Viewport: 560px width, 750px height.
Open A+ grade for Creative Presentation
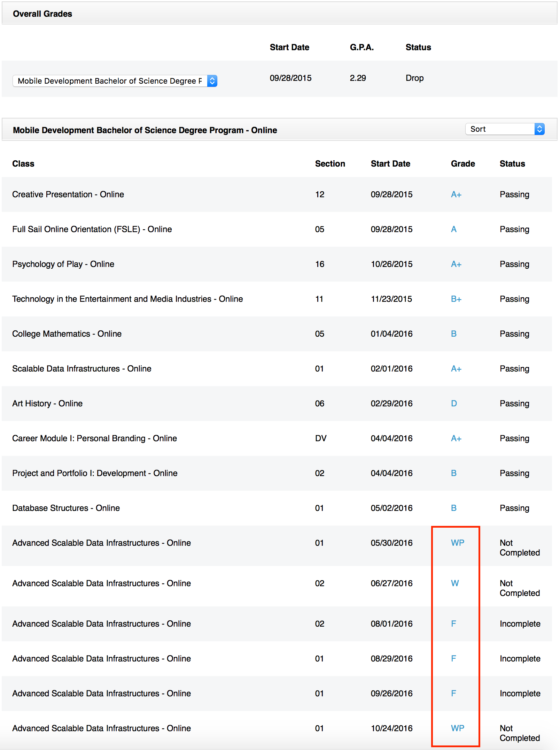pos(456,194)
